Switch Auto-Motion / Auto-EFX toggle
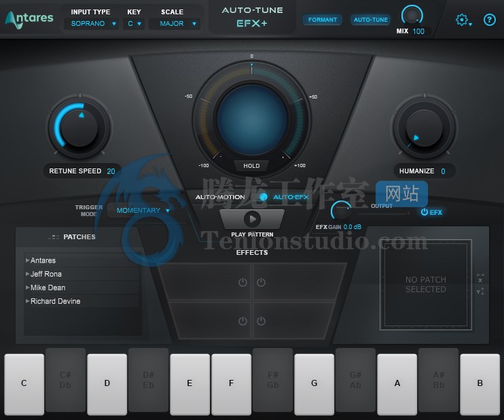Image resolution: width=504 pixels, height=420 pixels. pyautogui.click(x=264, y=197)
